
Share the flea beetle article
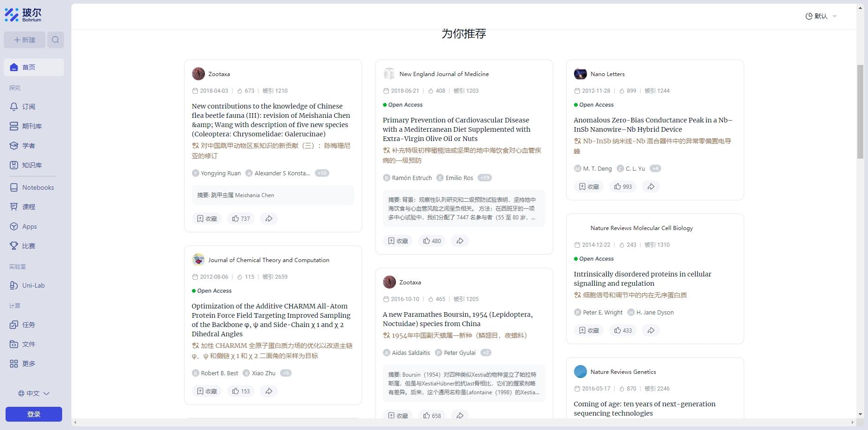tap(269, 218)
